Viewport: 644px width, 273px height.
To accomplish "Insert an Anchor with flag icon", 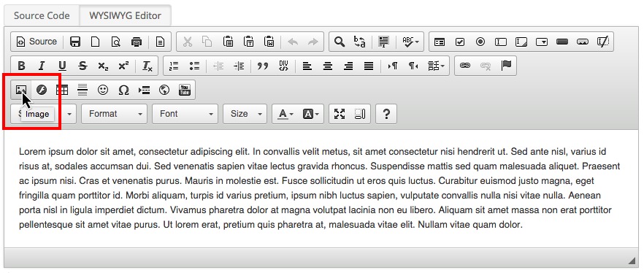I will (506, 66).
